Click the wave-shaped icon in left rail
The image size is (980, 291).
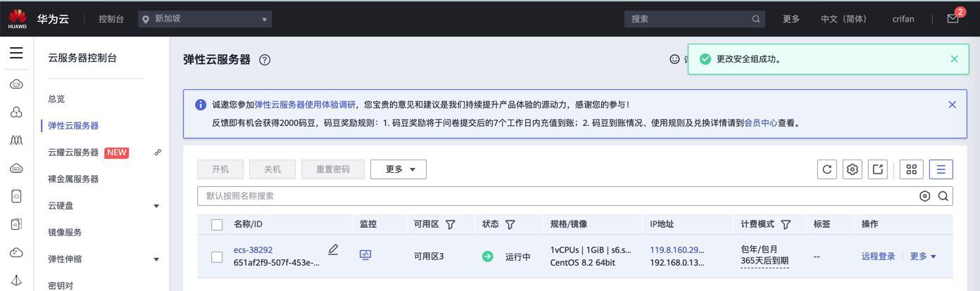point(16,140)
